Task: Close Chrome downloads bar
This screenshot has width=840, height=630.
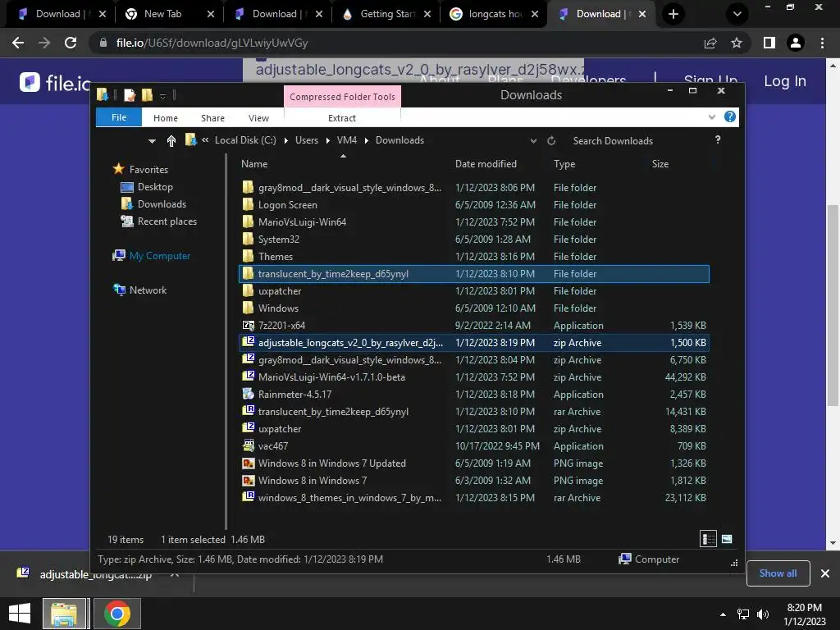Action: coord(825,573)
